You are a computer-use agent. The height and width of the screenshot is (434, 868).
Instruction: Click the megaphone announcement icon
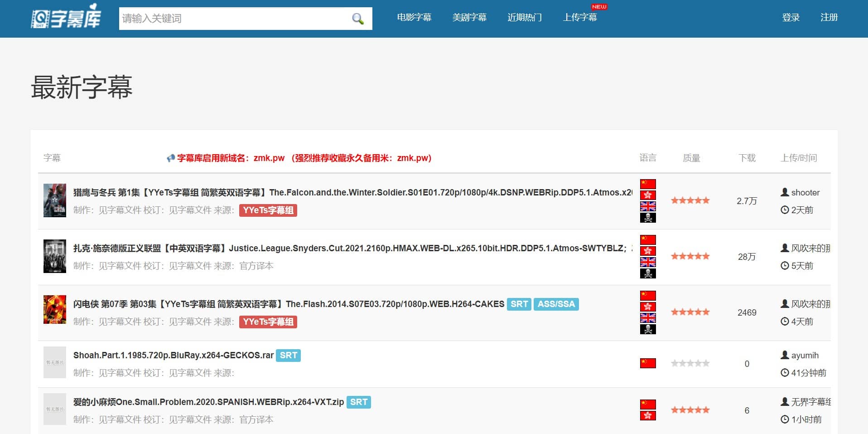tap(170, 158)
